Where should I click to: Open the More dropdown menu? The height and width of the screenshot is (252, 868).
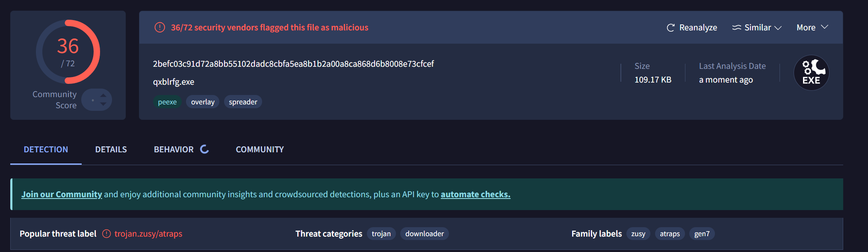click(x=812, y=28)
